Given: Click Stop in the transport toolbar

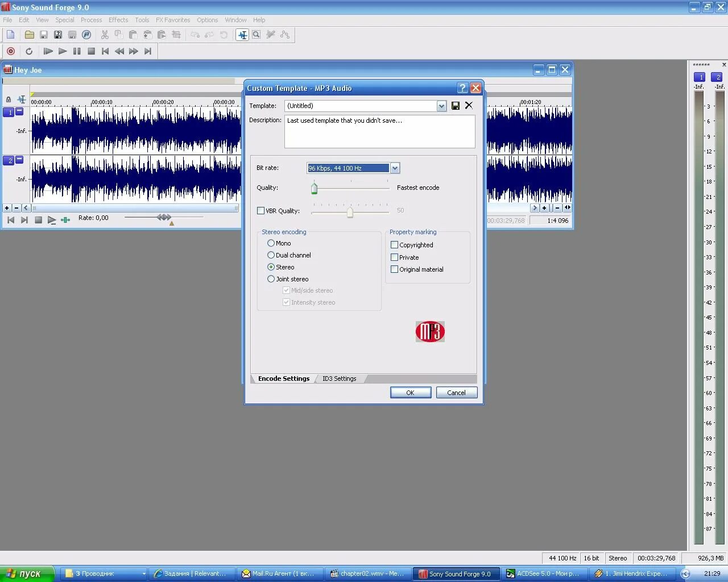Looking at the screenshot, I should (x=91, y=51).
